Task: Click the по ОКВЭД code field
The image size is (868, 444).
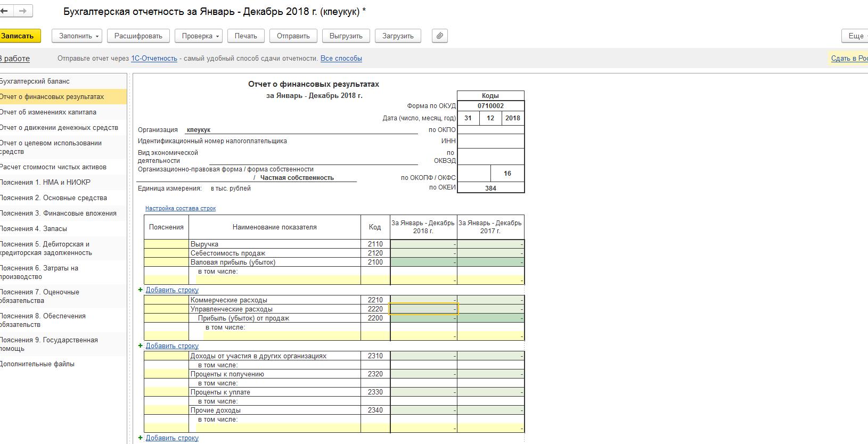Action: pyautogui.click(x=491, y=157)
